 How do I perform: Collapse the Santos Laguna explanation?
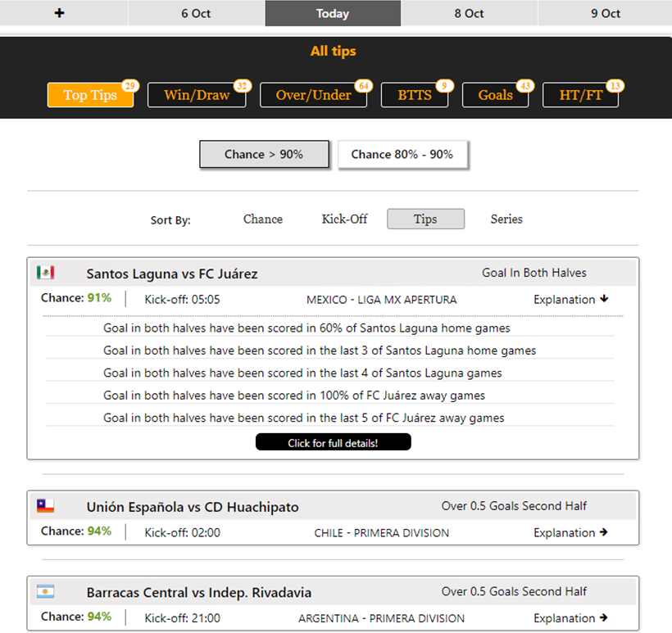(570, 300)
